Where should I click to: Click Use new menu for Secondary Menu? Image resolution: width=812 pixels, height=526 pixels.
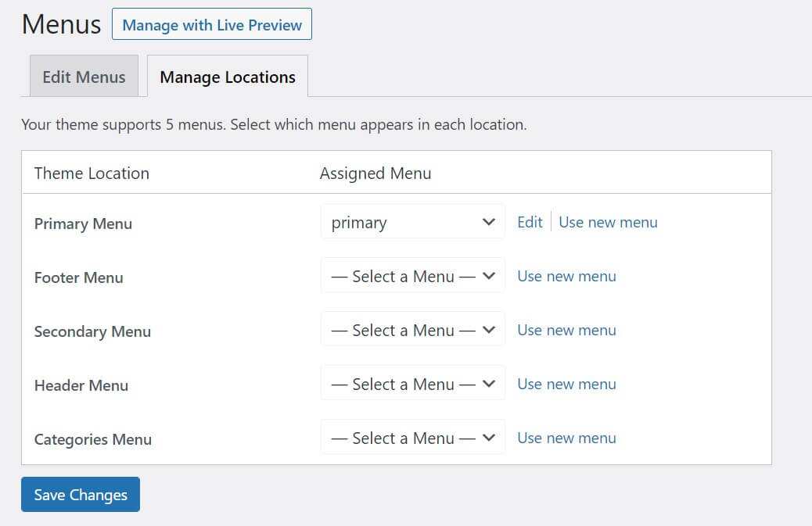coord(566,330)
